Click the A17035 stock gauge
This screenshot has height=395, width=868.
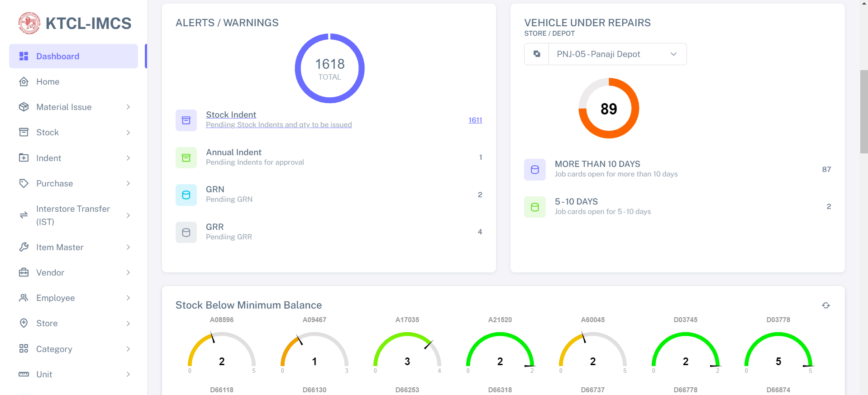407,352
